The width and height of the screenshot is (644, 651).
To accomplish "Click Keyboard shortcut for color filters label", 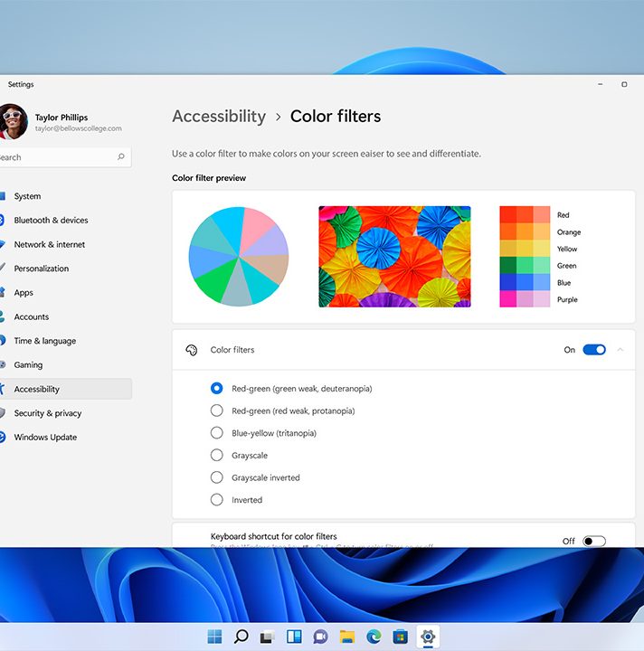I will (x=274, y=536).
